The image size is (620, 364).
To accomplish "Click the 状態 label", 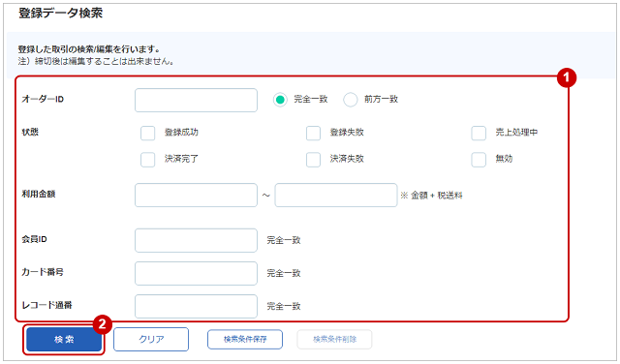I will point(30,132).
